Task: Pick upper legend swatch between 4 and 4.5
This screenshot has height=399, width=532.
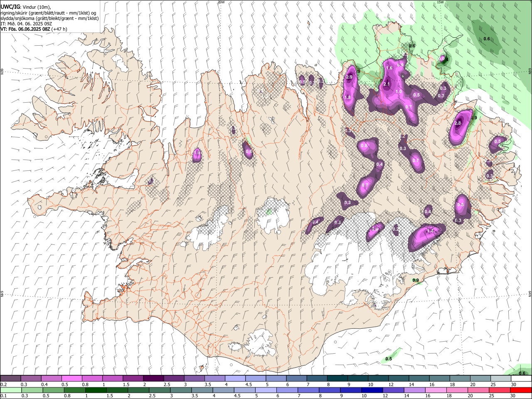Action: coord(235,379)
